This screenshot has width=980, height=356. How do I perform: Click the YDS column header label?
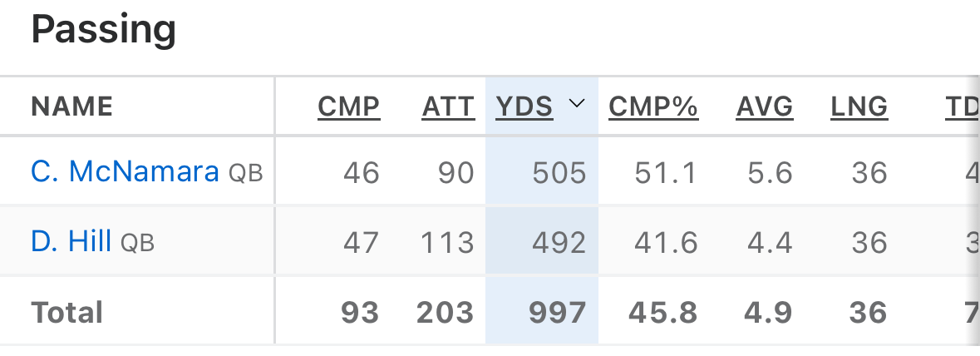pyautogui.click(x=524, y=106)
